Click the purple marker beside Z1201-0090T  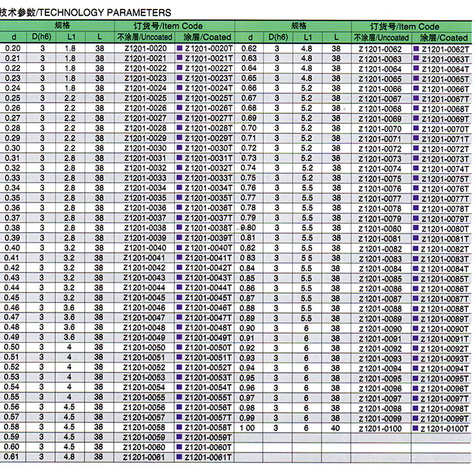tap(416, 329)
